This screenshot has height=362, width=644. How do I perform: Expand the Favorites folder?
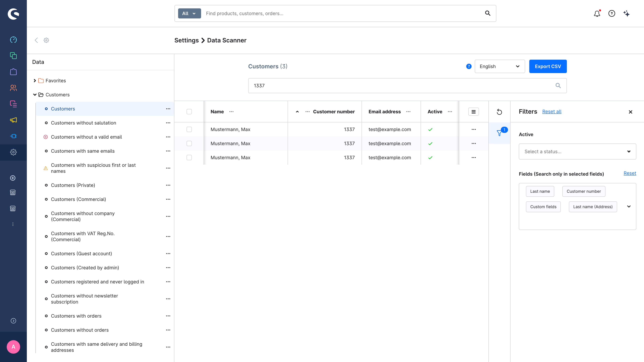pyautogui.click(x=35, y=81)
